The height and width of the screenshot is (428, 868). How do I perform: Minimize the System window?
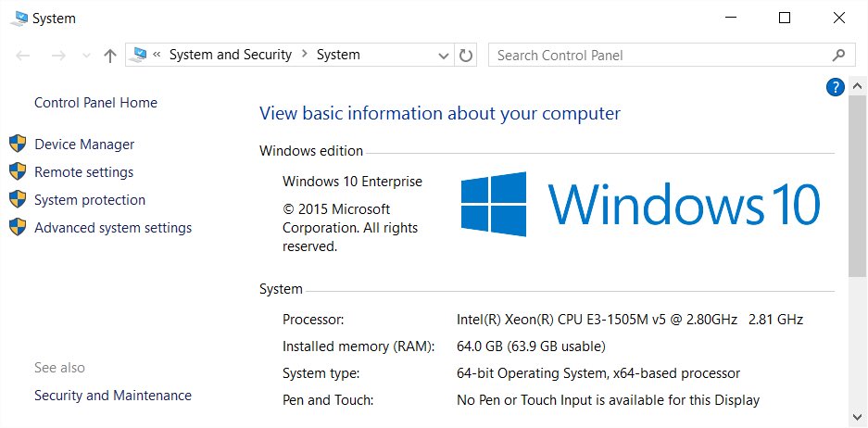pyautogui.click(x=731, y=18)
